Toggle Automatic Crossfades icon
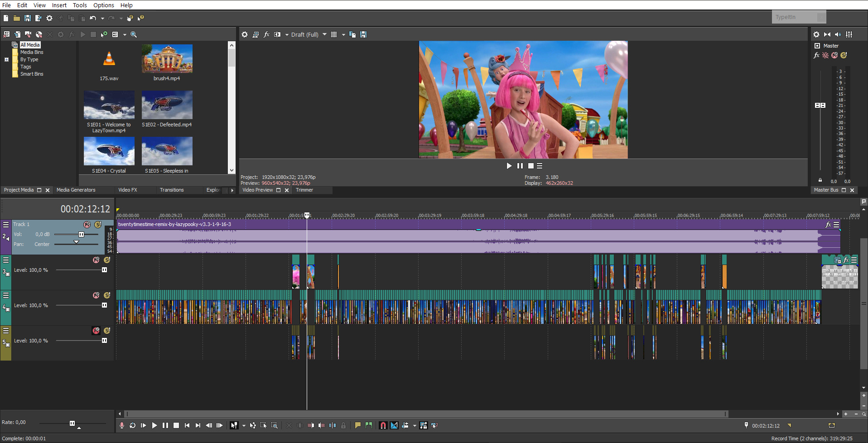Image resolution: width=868 pixels, height=443 pixels. (x=394, y=425)
